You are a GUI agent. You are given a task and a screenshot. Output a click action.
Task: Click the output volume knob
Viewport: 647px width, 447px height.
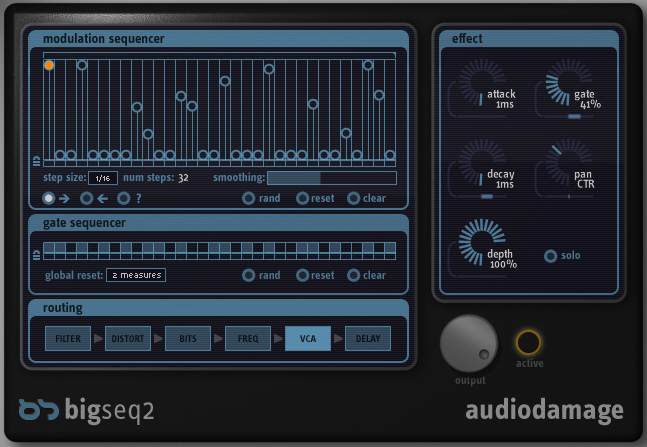point(469,343)
